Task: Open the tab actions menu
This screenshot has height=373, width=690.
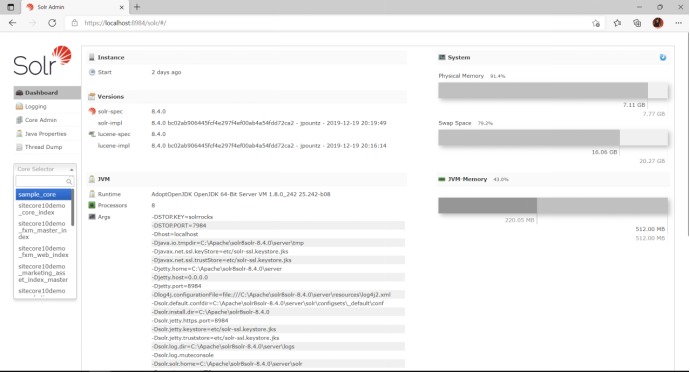Action: [x=11, y=7]
